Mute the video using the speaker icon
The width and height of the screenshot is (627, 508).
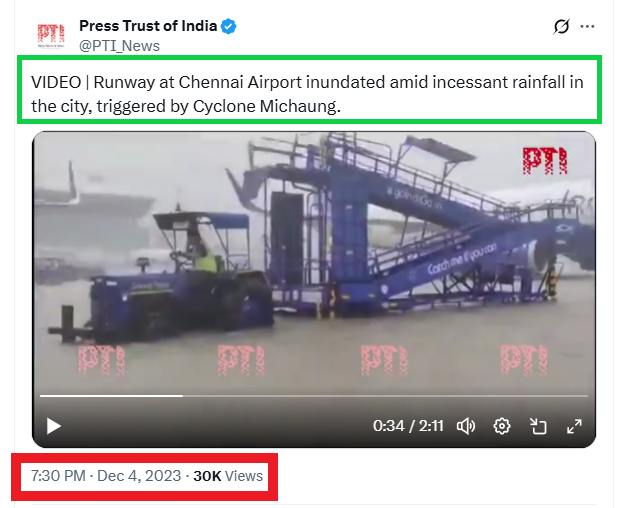(x=466, y=426)
